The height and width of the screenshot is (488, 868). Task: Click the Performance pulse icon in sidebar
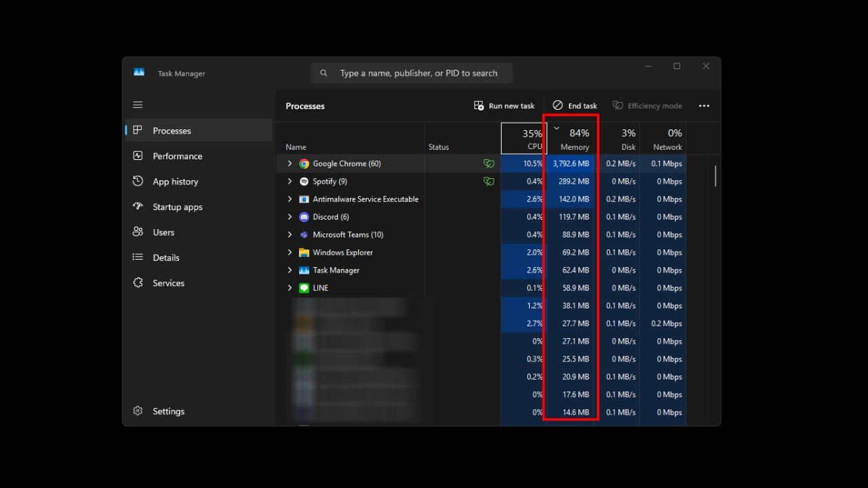pyautogui.click(x=138, y=156)
